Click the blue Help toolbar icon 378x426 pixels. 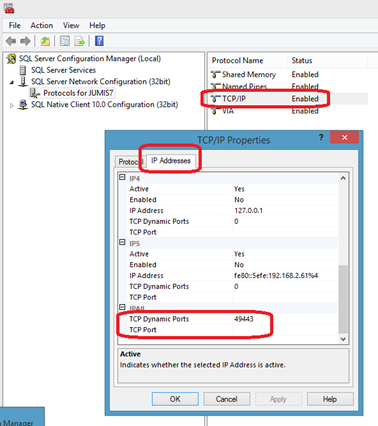pyautogui.click(x=99, y=41)
